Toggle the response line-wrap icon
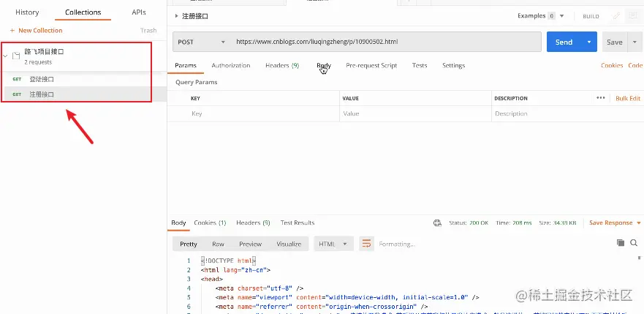The width and height of the screenshot is (644, 314). click(x=366, y=244)
